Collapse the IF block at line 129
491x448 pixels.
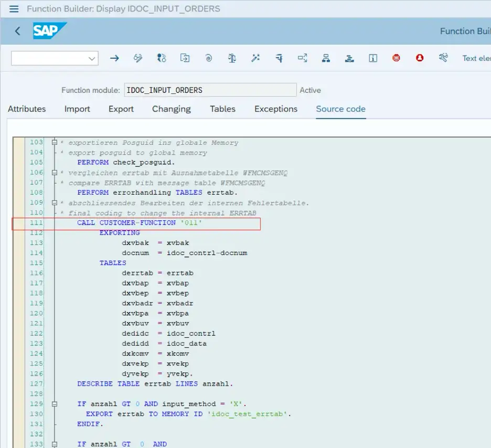click(54, 404)
